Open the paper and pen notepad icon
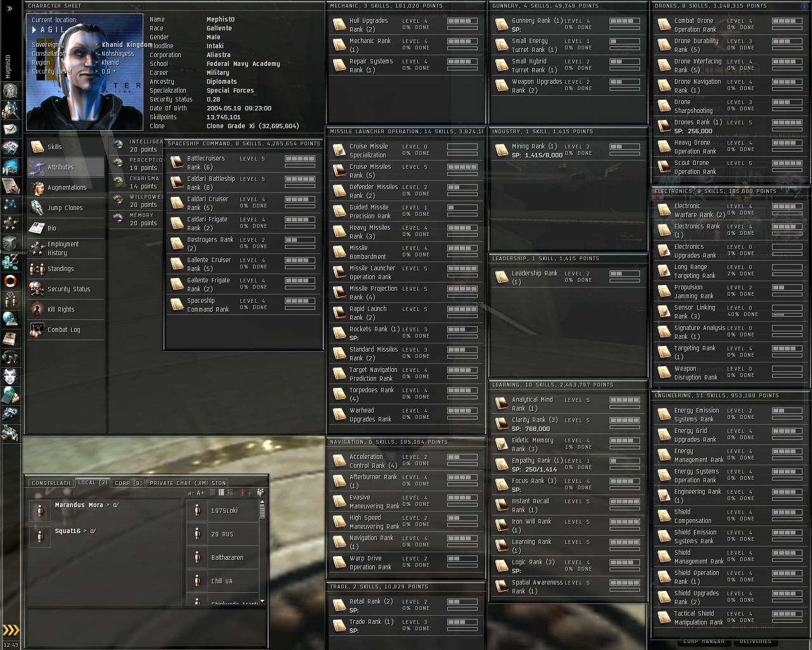Image resolution: width=812 pixels, height=650 pixels. (x=10, y=185)
